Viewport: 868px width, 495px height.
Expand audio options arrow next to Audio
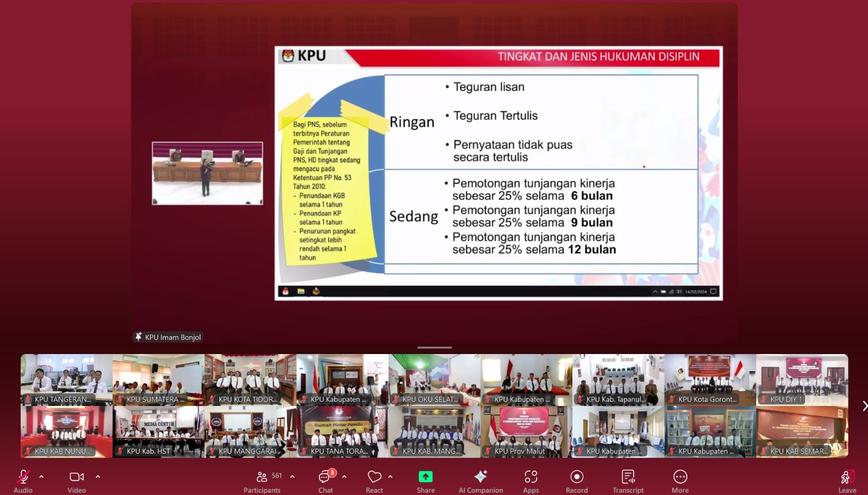[x=41, y=477]
